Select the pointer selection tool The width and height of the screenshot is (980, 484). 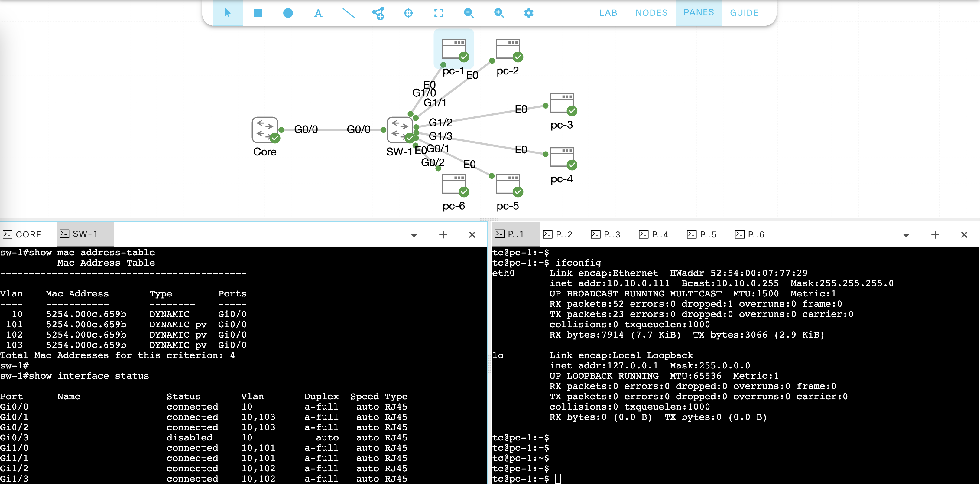click(227, 13)
